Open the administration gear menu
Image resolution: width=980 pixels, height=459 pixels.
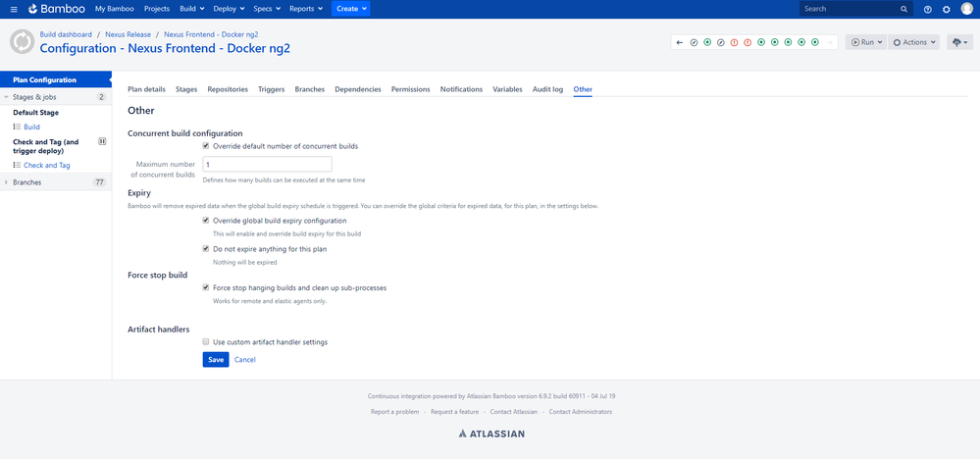[947, 10]
